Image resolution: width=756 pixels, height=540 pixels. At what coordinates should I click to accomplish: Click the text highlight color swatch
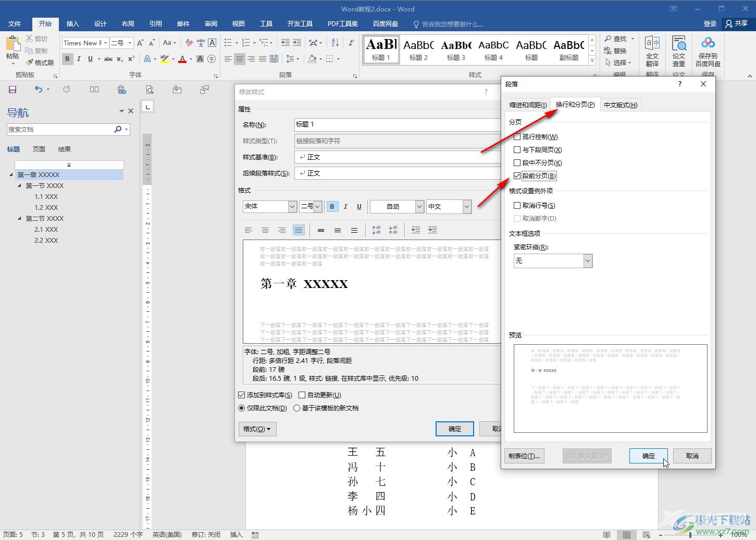click(164, 59)
